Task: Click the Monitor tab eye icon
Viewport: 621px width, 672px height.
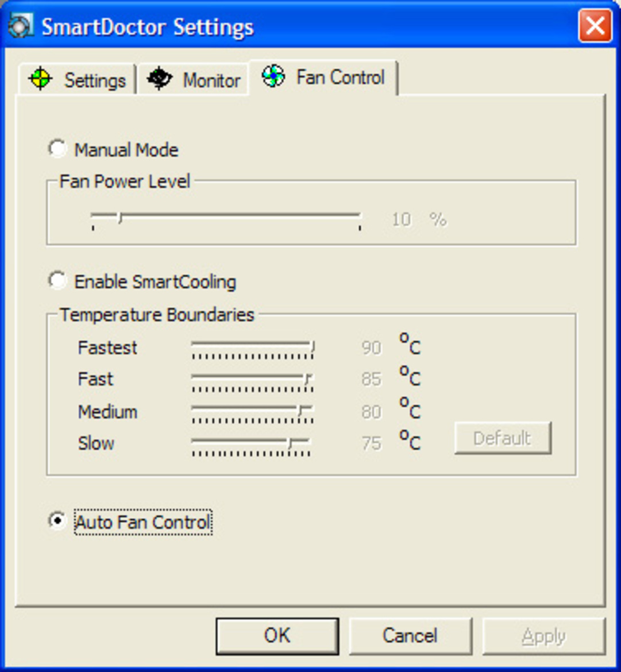Action: pos(159,79)
